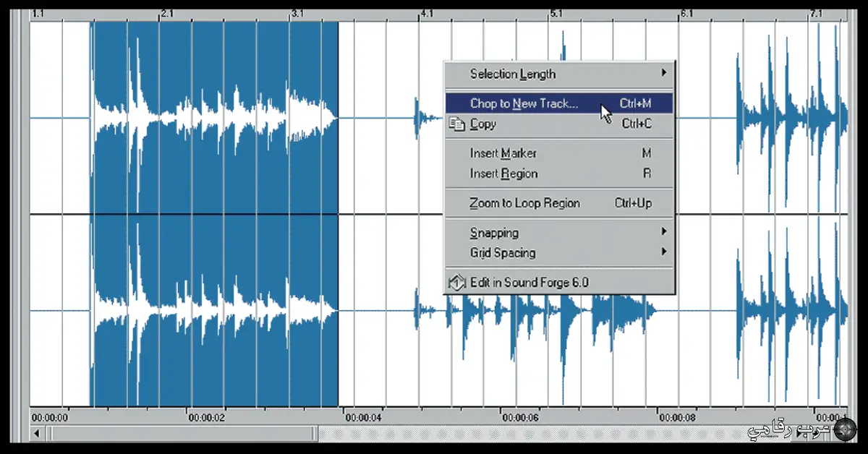Choose "Insert Region" from the menu
Image resolution: width=868 pixels, height=454 pixels.
(x=501, y=174)
